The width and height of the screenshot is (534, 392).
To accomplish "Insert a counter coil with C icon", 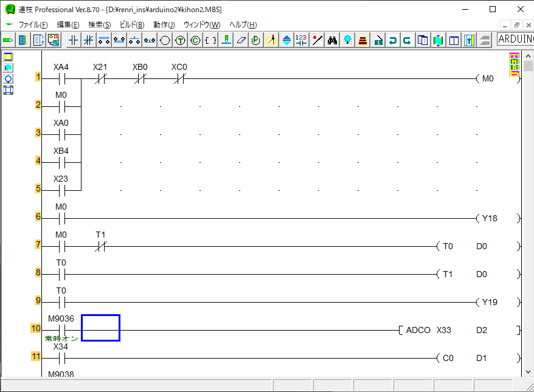I will click(195, 40).
